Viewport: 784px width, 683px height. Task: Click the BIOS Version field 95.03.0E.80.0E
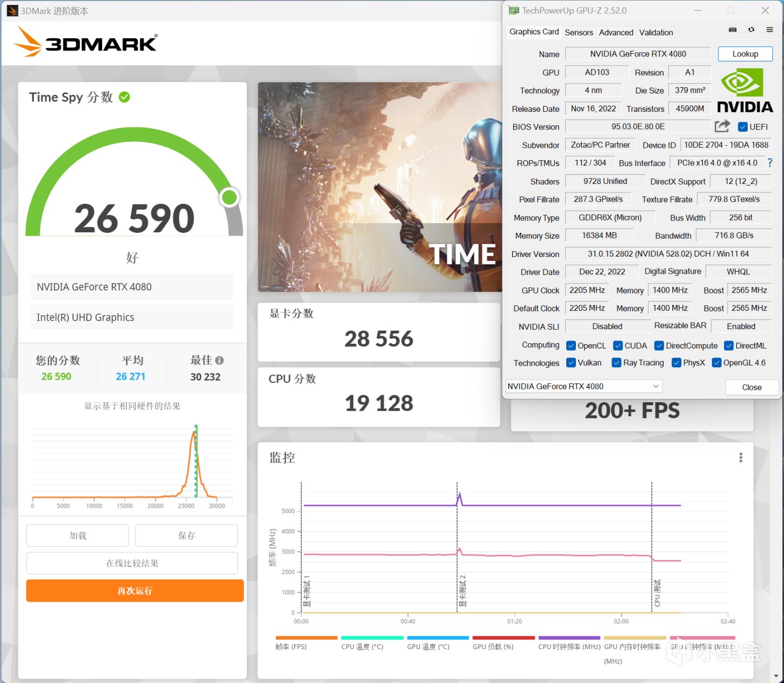pos(638,126)
